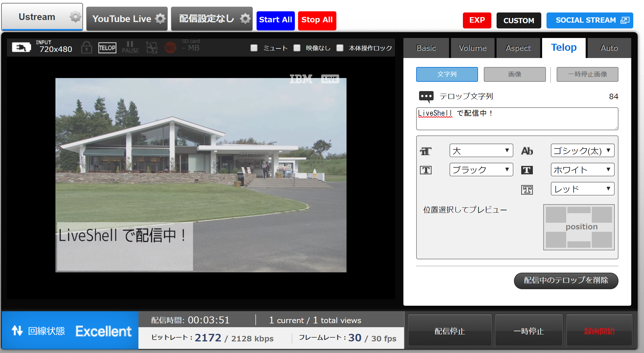Click the CUSTOM button

(519, 20)
